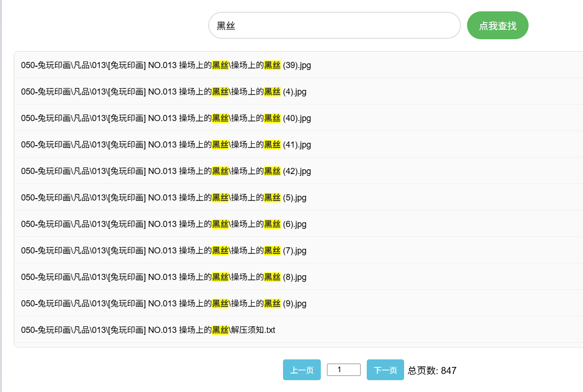
Task: Select the result ending in (8).jpg
Action: tap(299, 277)
